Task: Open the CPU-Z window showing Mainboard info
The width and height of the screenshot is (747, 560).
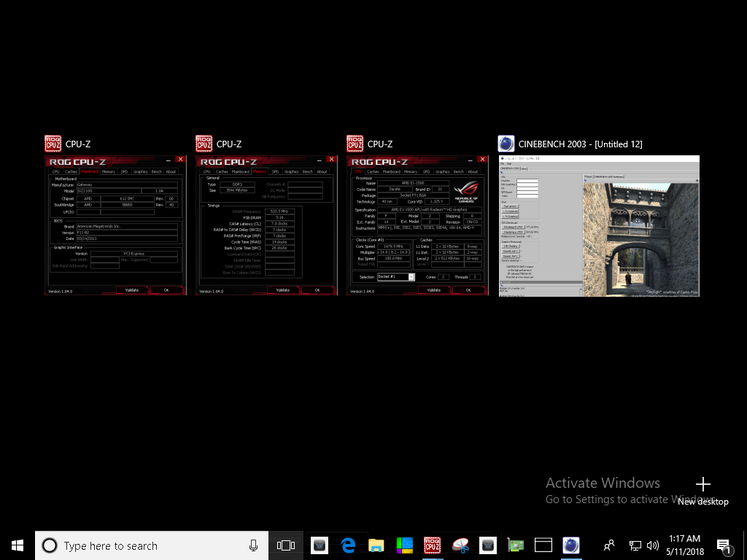Action: (115, 225)
